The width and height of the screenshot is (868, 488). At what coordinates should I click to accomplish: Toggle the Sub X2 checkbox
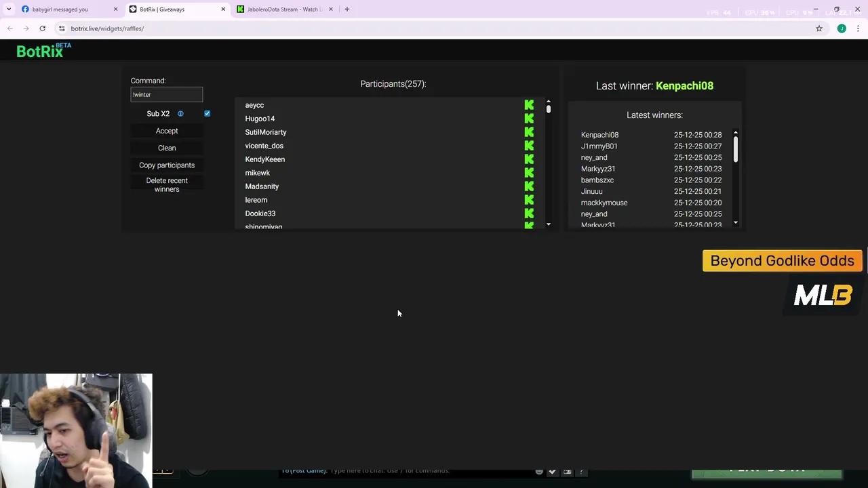207,114
